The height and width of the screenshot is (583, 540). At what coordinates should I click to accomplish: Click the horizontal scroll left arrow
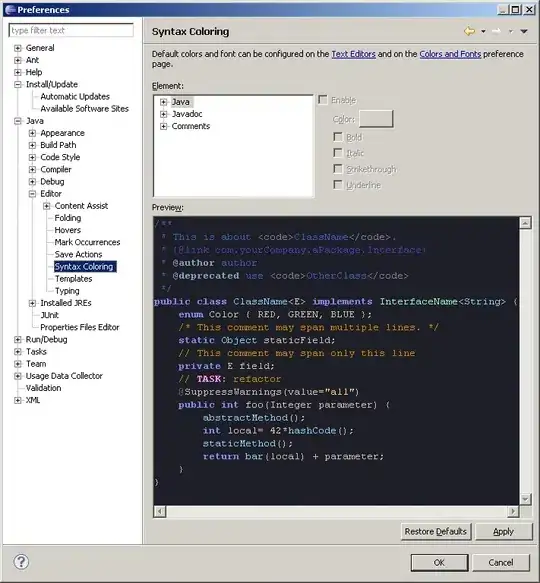(160, 512)
